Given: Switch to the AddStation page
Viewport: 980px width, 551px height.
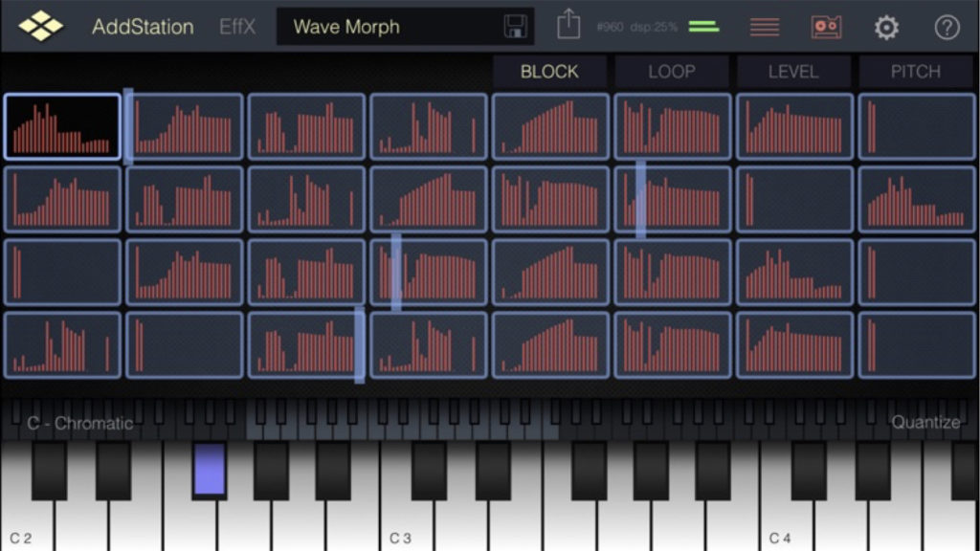Looking at the screenshot, I should pos(142,27).
